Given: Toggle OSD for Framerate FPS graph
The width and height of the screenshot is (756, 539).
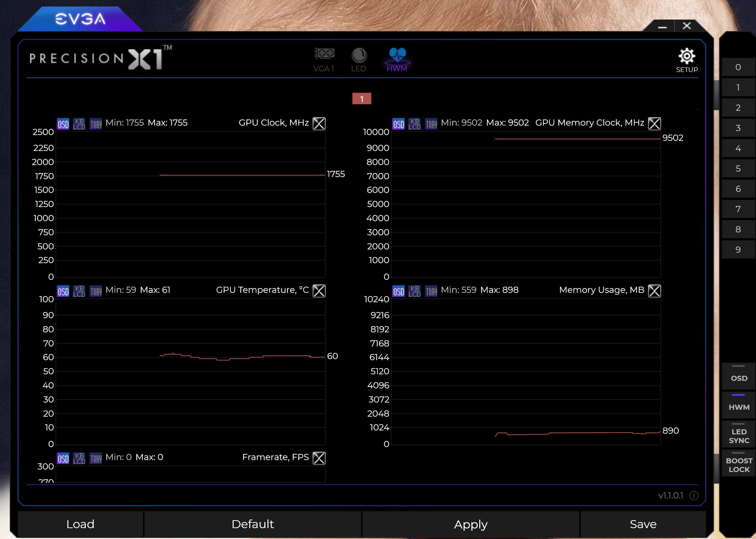Looking at the screenshot, I should [x=63, y=458].
